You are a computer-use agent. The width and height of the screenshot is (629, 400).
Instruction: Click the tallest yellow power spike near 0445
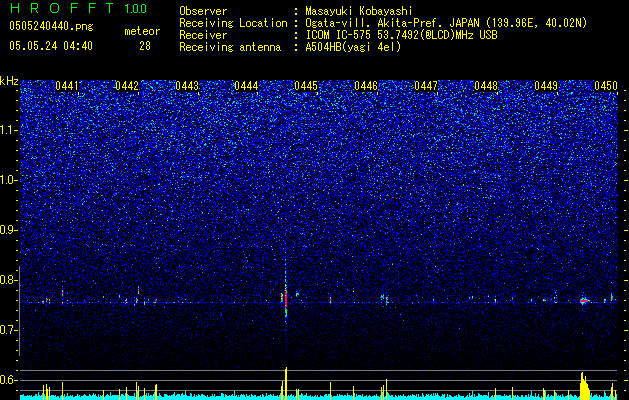286,383
